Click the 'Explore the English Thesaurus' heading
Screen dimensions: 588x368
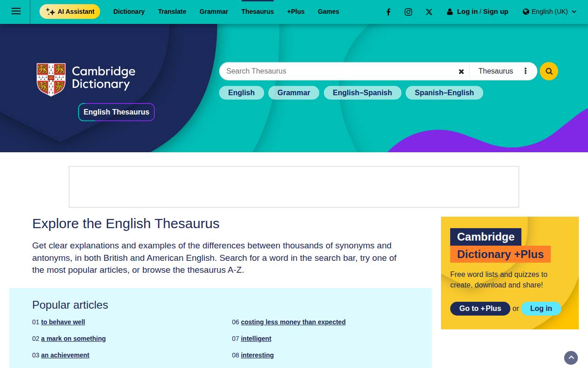click(x=126, y=224)
